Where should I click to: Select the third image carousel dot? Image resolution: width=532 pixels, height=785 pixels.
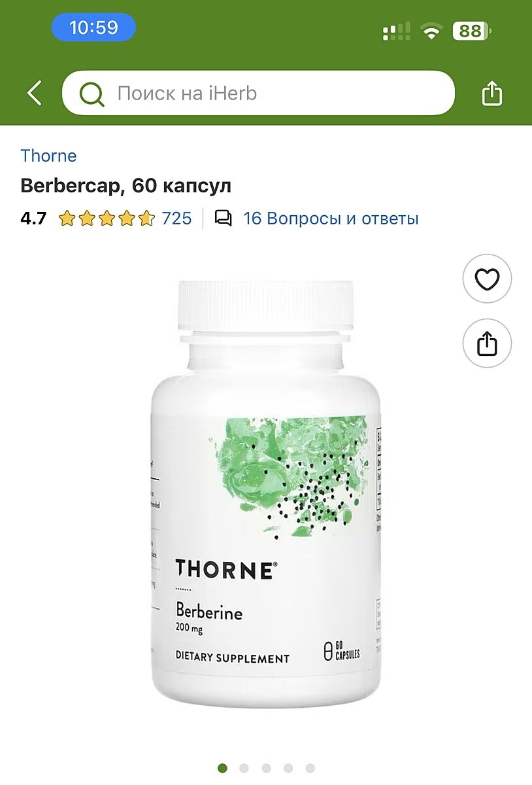click(x=266, y=768)
